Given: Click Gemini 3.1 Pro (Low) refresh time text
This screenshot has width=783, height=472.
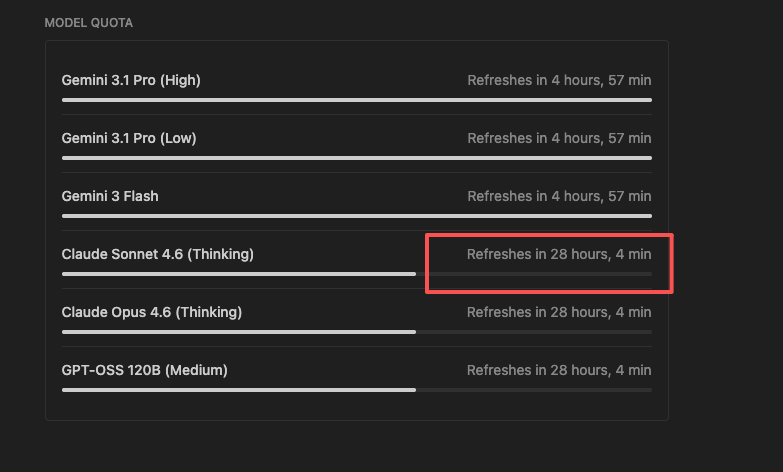Looking at the screenshot, I should point(559,138).
